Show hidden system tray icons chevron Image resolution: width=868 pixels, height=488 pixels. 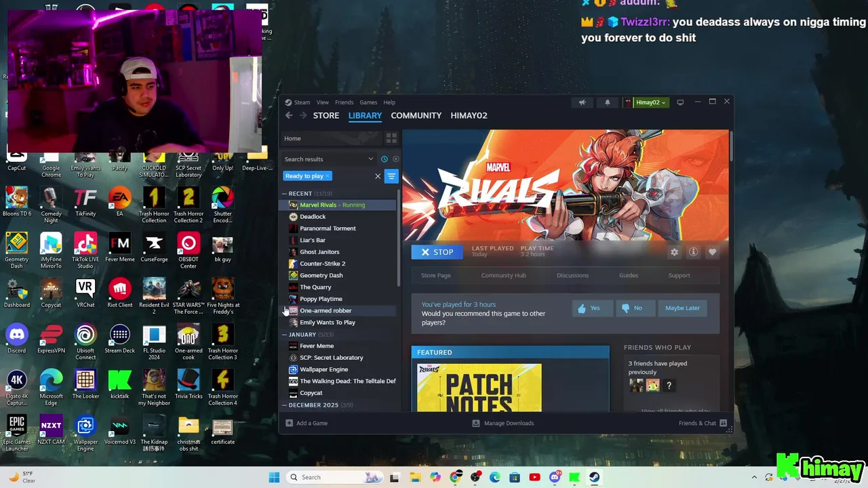point(754,477)
